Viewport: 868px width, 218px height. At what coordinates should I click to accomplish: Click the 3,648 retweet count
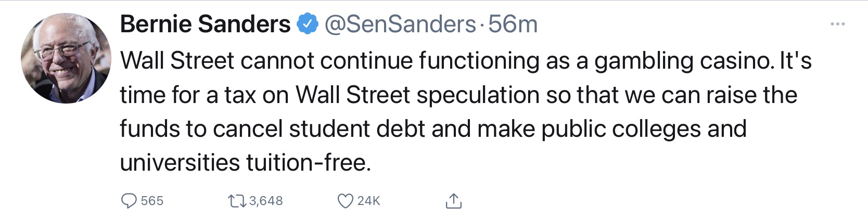coord(266,201)
